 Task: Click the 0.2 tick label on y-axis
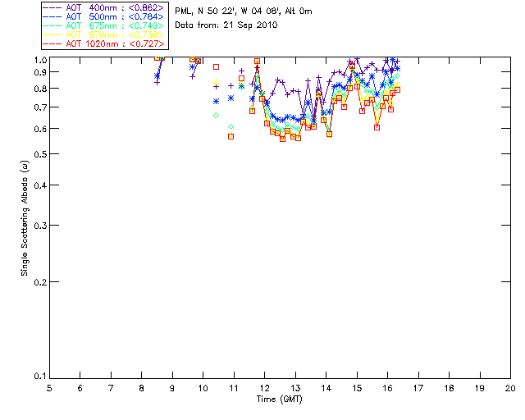pyautogui.click(x=39, y=282)
